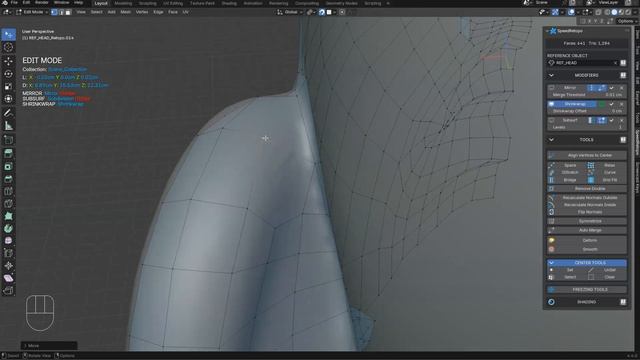The height and width of the screenshot is (360, 640).
Task: Open the Mesh menu
Action: [126, 12]
